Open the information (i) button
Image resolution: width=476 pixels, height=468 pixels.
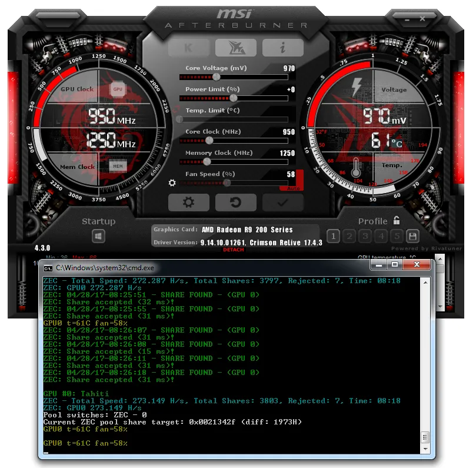pos(283,48)
